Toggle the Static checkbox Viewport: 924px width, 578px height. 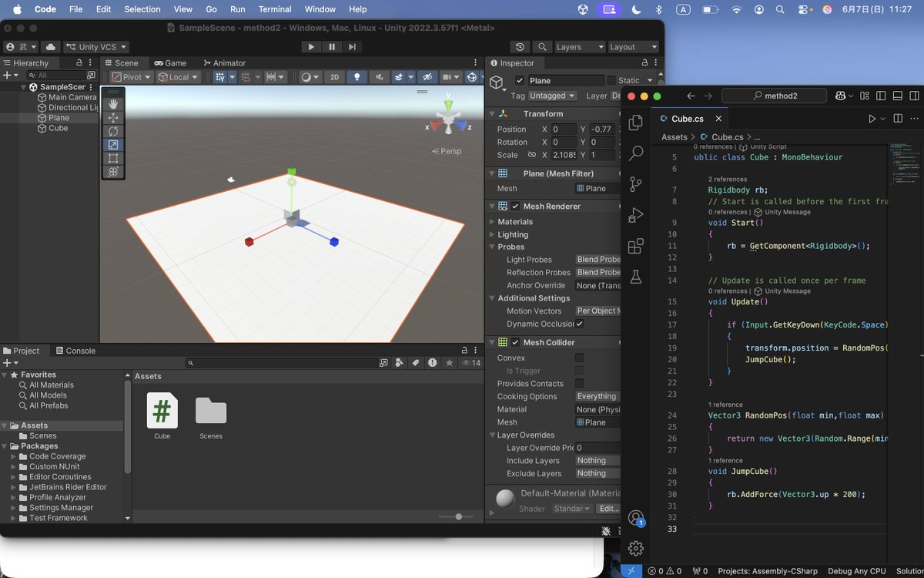pyautogui.click(x=611, y=80)
